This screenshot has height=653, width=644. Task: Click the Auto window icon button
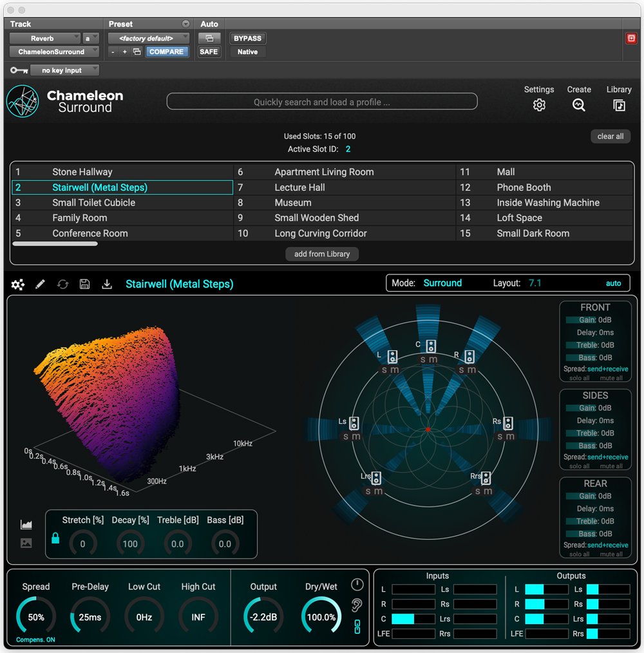click(x=209, y=38)
